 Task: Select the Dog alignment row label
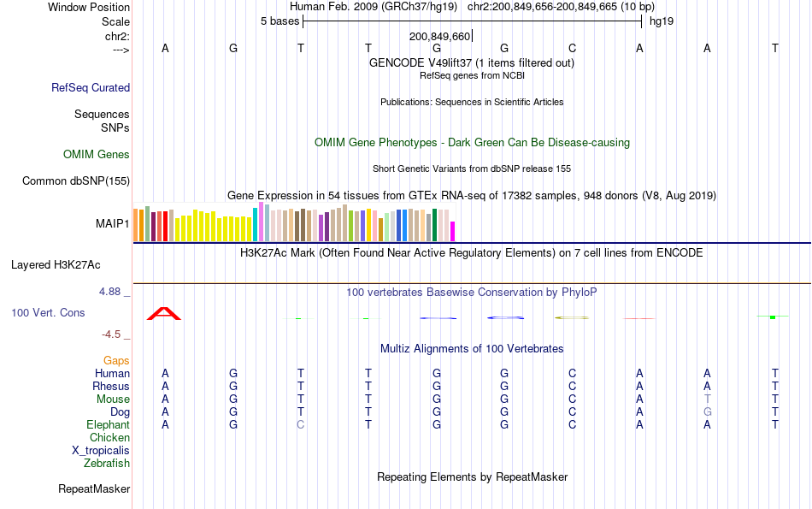pyautogui.click(x=121, y=412)
